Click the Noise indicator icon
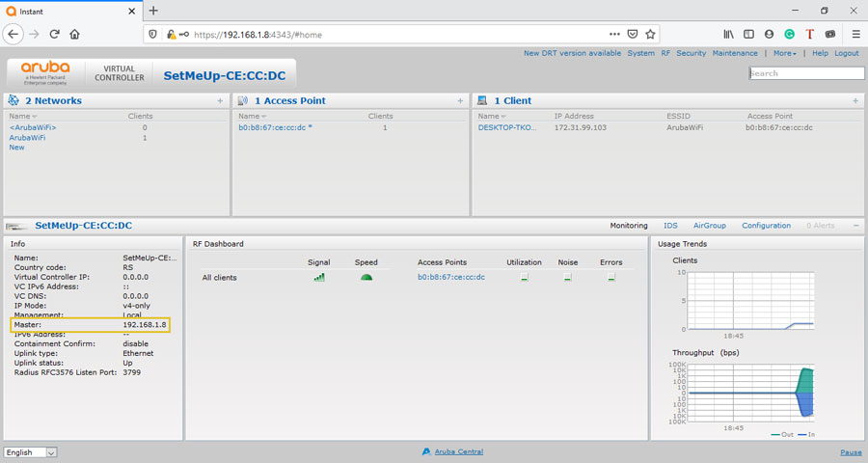This screenshot has height=463, width=868. point(568,278)
